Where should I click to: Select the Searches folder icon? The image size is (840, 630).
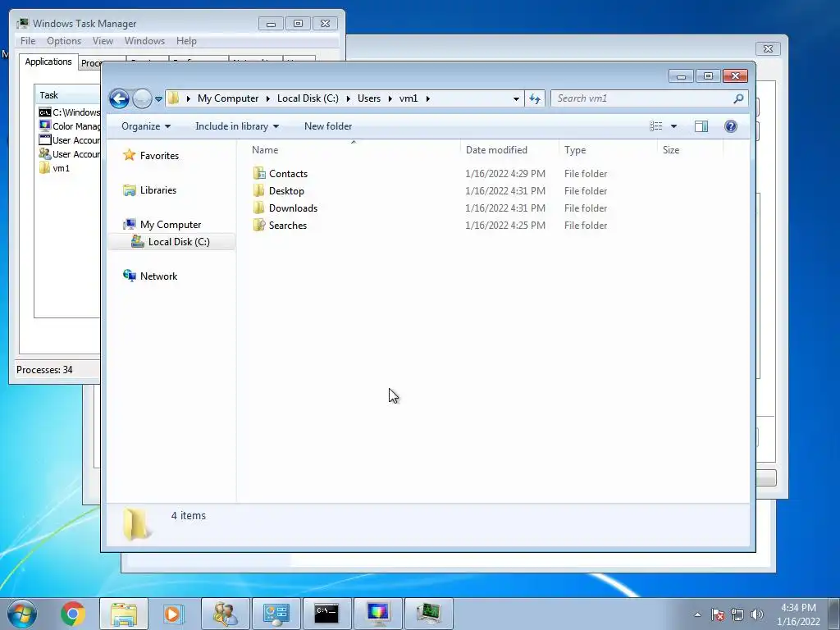(x=259, y=225)
